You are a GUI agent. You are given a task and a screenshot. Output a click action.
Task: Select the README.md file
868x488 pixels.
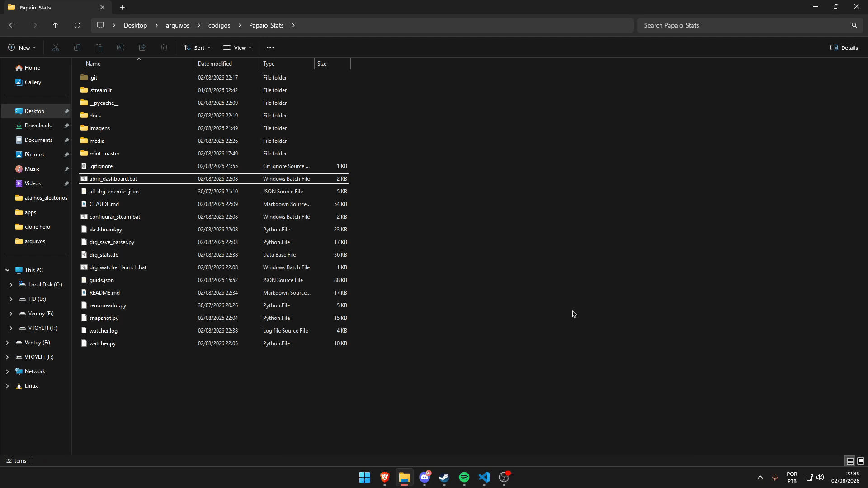214,293
